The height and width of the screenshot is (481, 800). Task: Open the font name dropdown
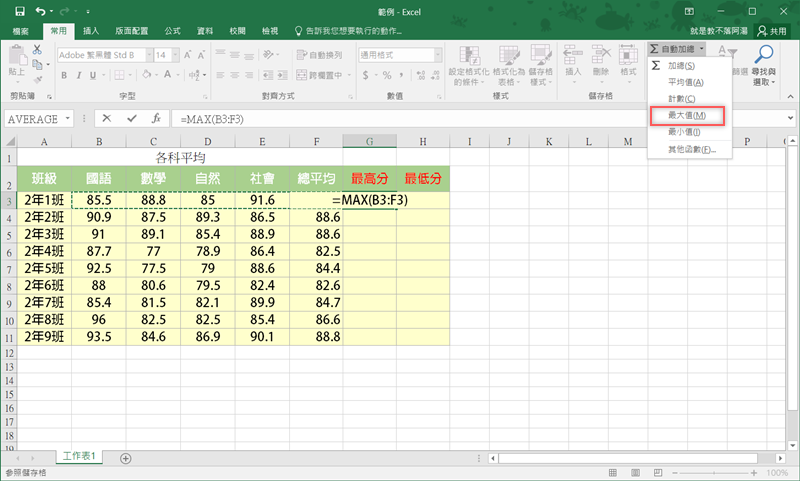[147, 55]
